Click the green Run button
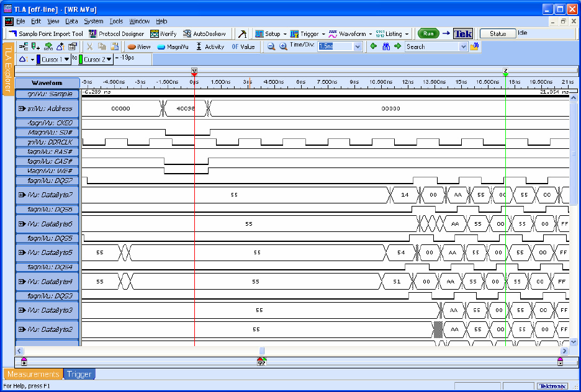This screenshot has height=392, width=581. [428, 33]
